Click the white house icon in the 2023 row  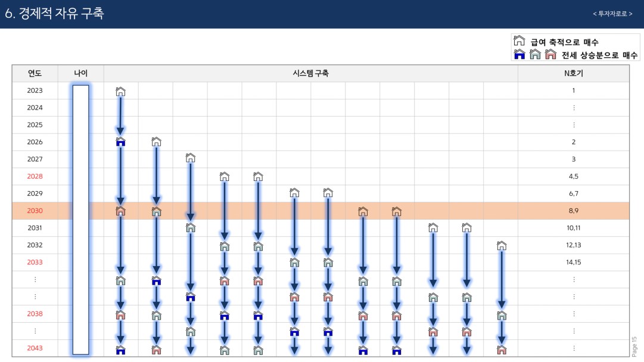[120, 92]
